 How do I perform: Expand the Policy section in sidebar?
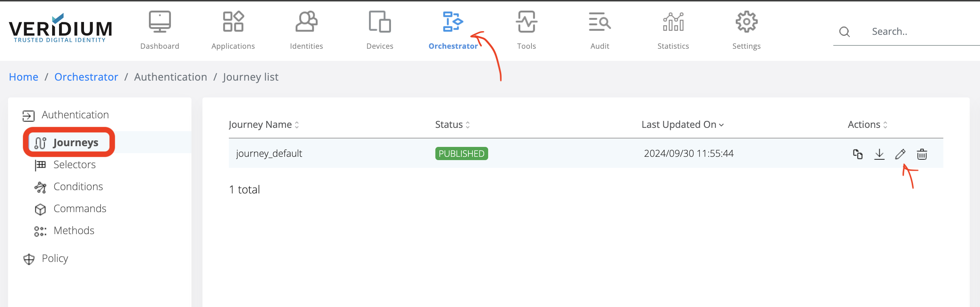pyautogui.click(x=55, y=258)
